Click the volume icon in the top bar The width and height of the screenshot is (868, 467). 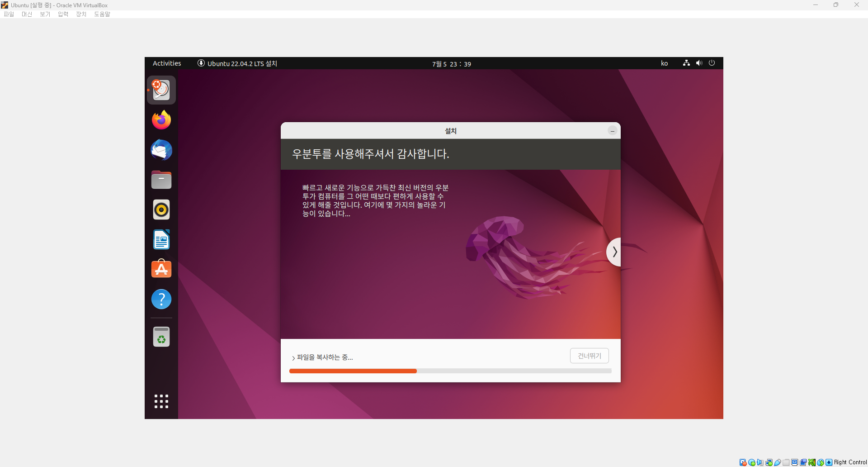coord(699,63)
